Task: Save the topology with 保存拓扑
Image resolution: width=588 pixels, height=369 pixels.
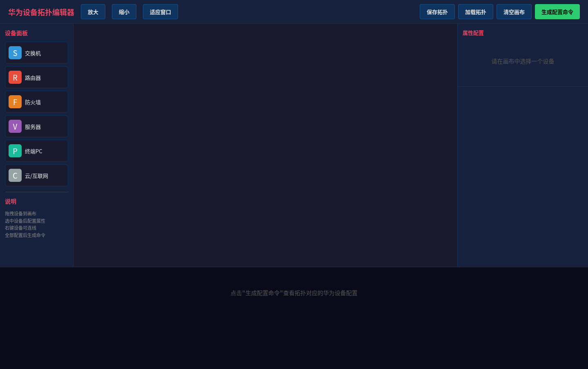Action: pos(437,12)
